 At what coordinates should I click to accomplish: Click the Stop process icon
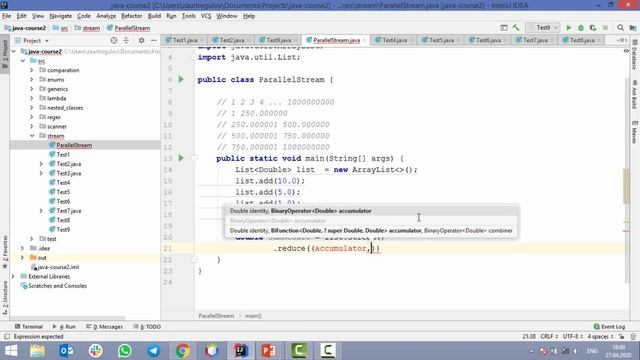(x=605, y=28)
